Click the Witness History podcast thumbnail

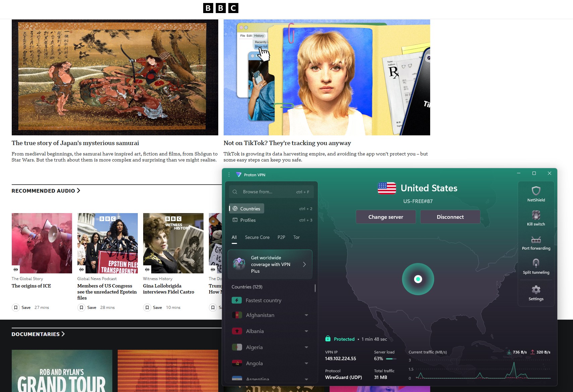click(173, 243)
